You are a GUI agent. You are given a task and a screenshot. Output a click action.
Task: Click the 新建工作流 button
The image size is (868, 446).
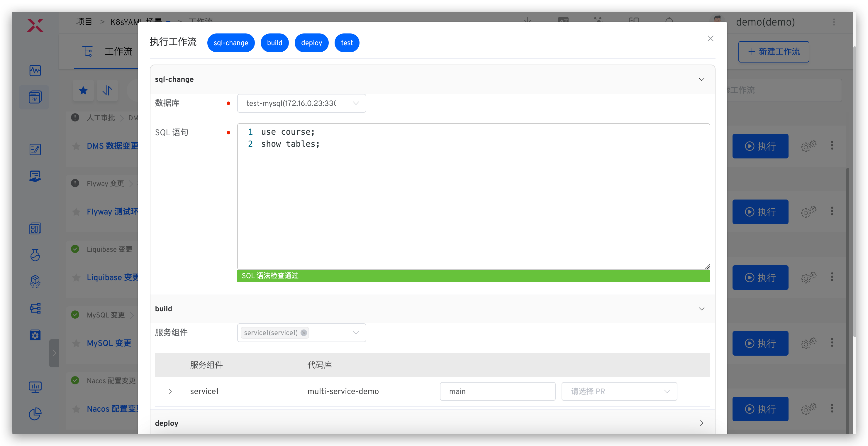(x=773, y=52)
